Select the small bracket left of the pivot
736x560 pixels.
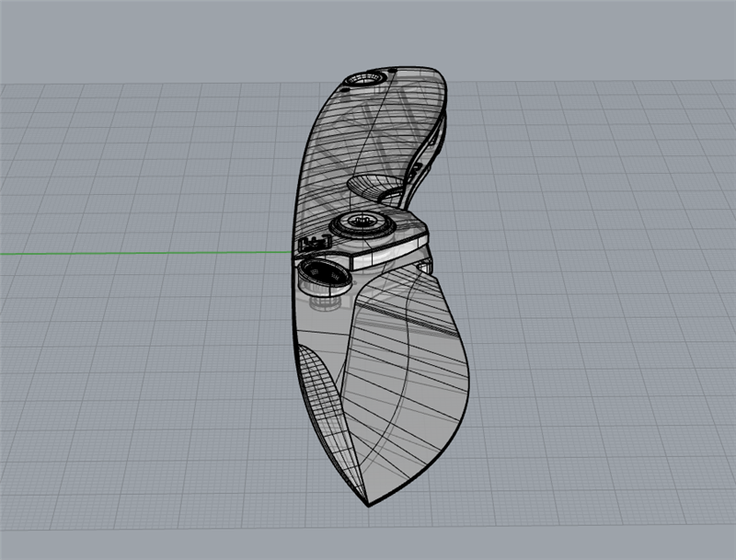(x=313, y=244)
